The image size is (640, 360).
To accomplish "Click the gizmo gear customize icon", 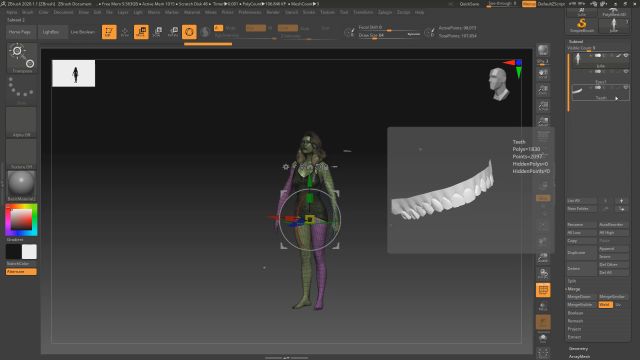I will [x=286, y=167].
